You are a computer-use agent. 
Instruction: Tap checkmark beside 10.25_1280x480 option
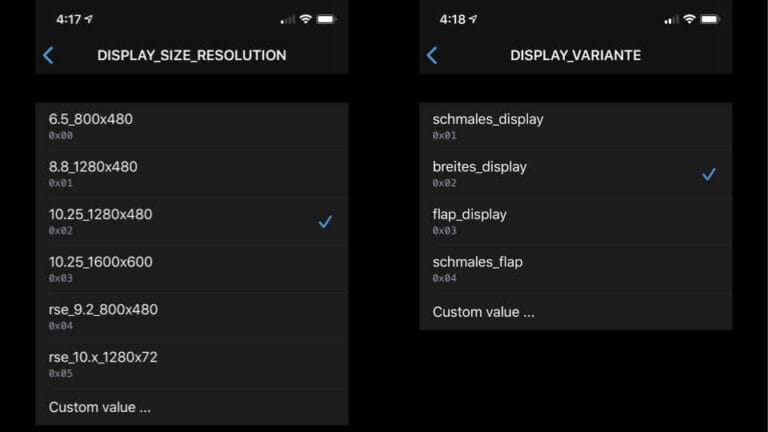tap(325, 222)
